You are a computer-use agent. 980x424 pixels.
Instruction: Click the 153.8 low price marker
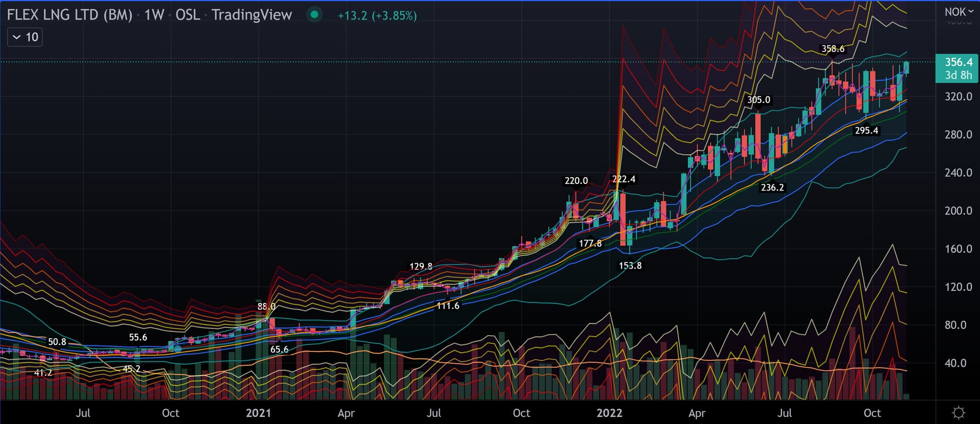tap(630, 266)
